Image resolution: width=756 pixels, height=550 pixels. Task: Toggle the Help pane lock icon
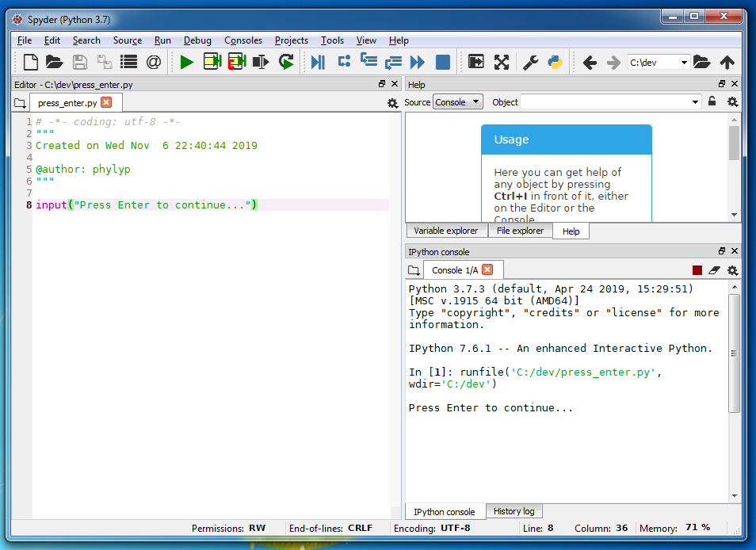click(x=712, y=101)
